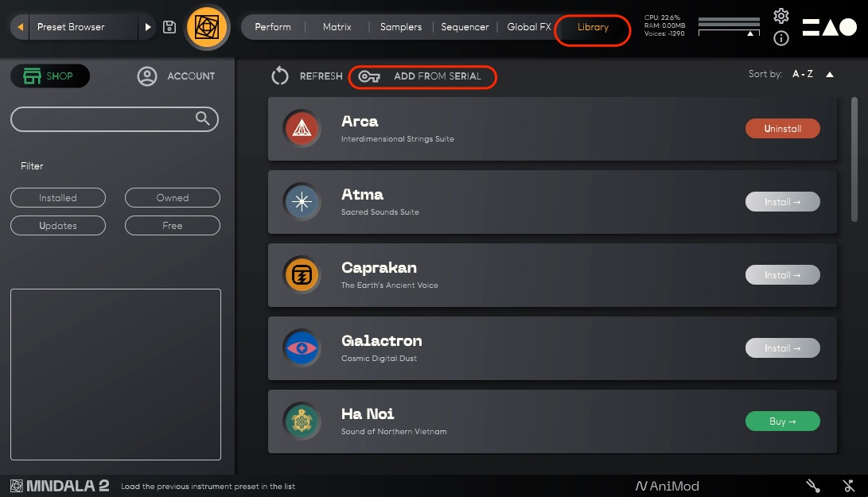Click the Atma star icon
The image size is (868, 497).
point(302,201)
